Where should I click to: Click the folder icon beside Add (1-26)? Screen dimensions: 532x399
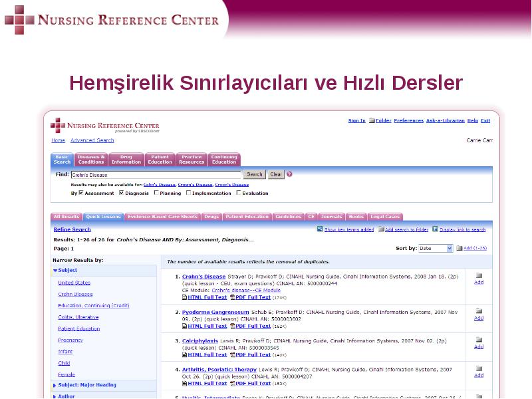click(460, 248)
